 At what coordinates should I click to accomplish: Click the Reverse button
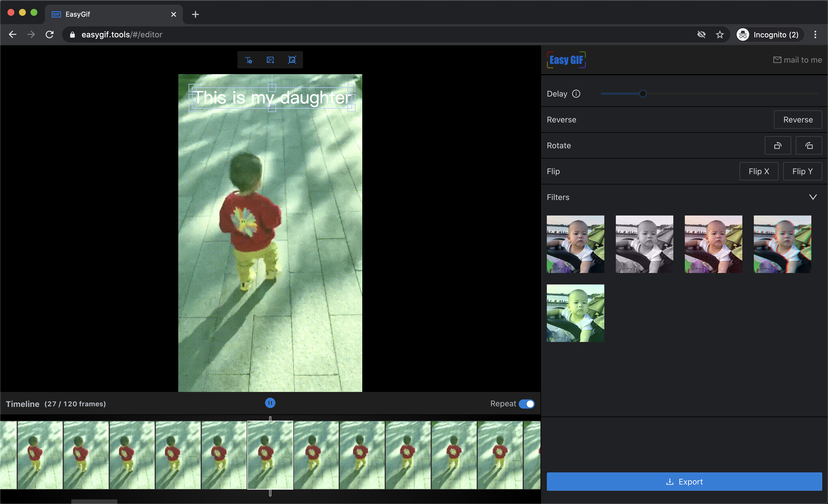tap(798, 120)
